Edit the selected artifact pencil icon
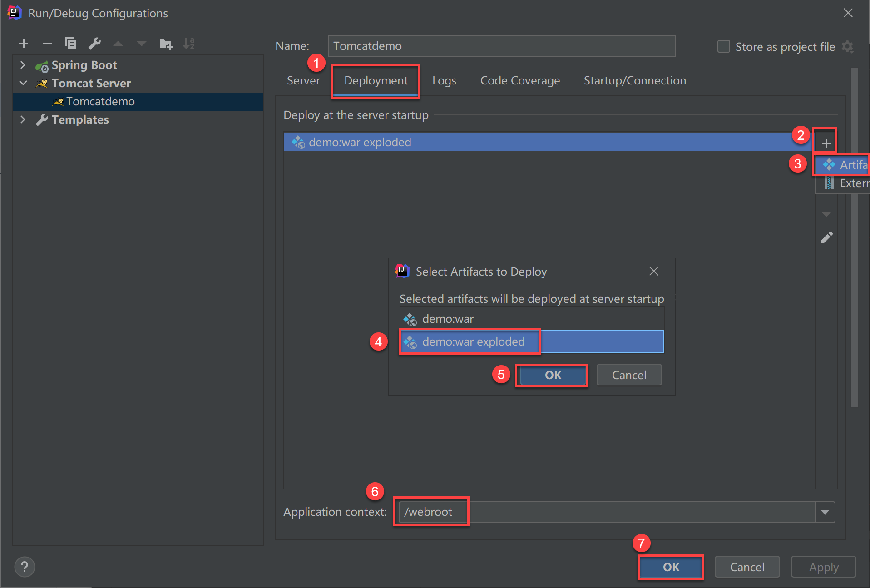 (826, 237)
